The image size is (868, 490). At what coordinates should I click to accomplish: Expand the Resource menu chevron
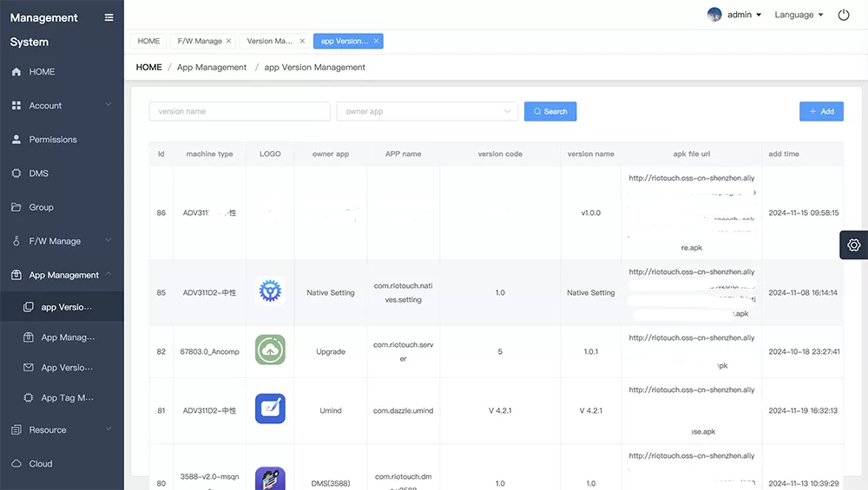point(108,428)
